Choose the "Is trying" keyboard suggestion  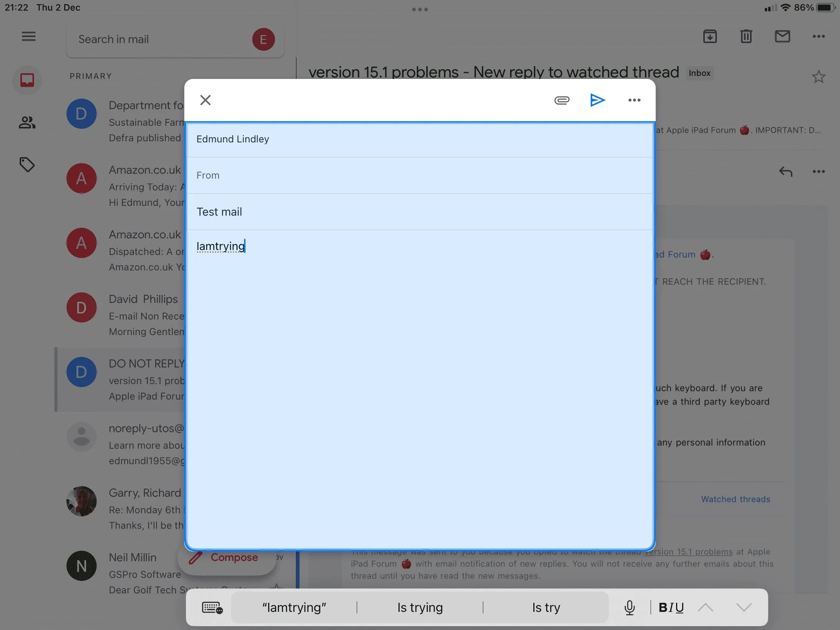(x=420, y=607)
